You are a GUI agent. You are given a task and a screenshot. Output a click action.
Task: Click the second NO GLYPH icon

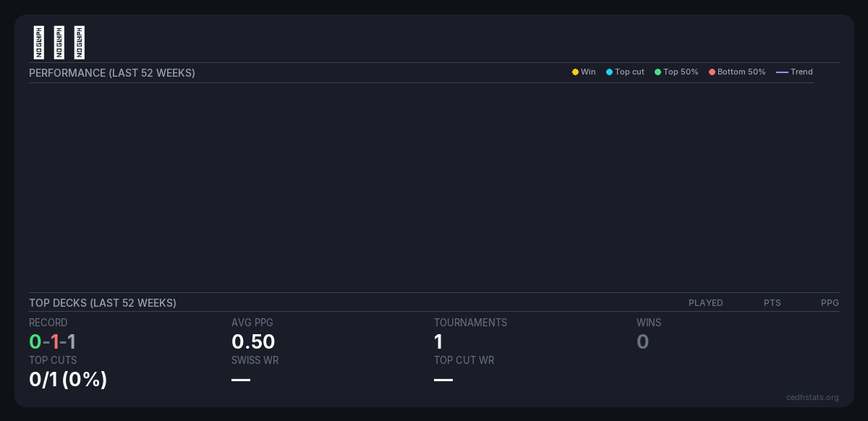click(x=59, y=43)
